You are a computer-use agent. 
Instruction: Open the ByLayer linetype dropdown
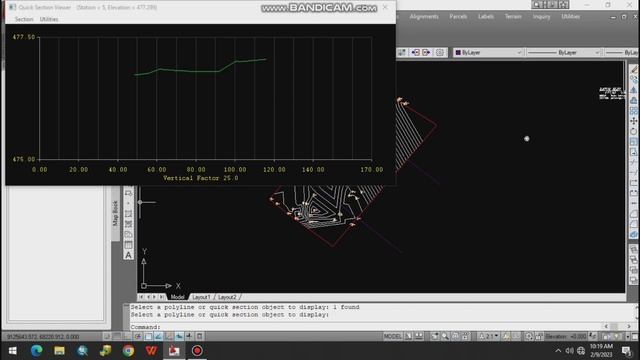click(x=563, y=52)
